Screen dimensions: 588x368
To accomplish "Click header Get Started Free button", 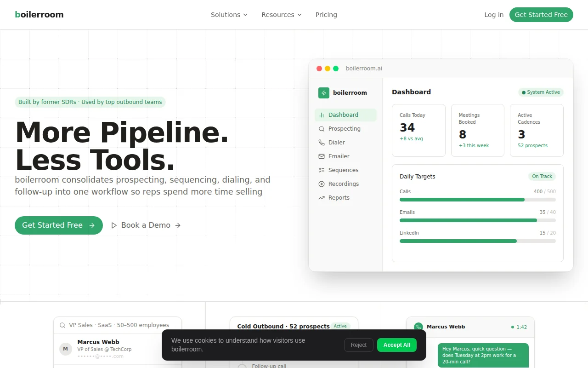I will [x=541, y=15].
